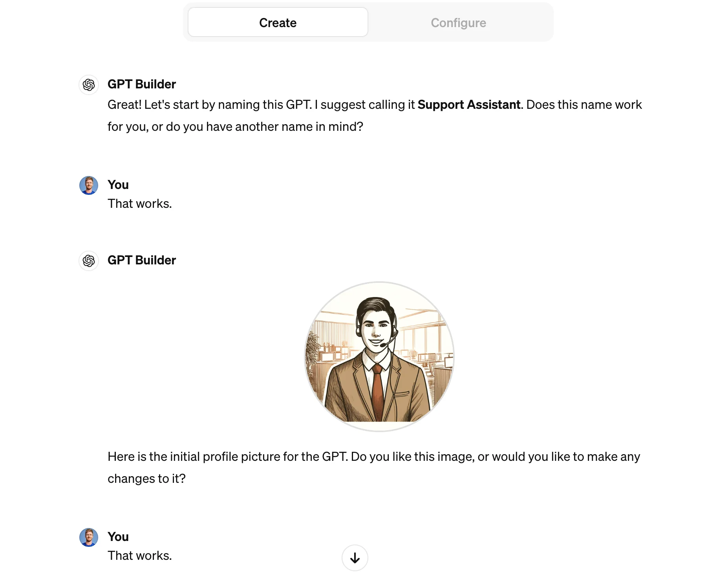Click your avatar beside the first reply
Viewport: 728px width, 583px height.
click(x=89, y=185)
